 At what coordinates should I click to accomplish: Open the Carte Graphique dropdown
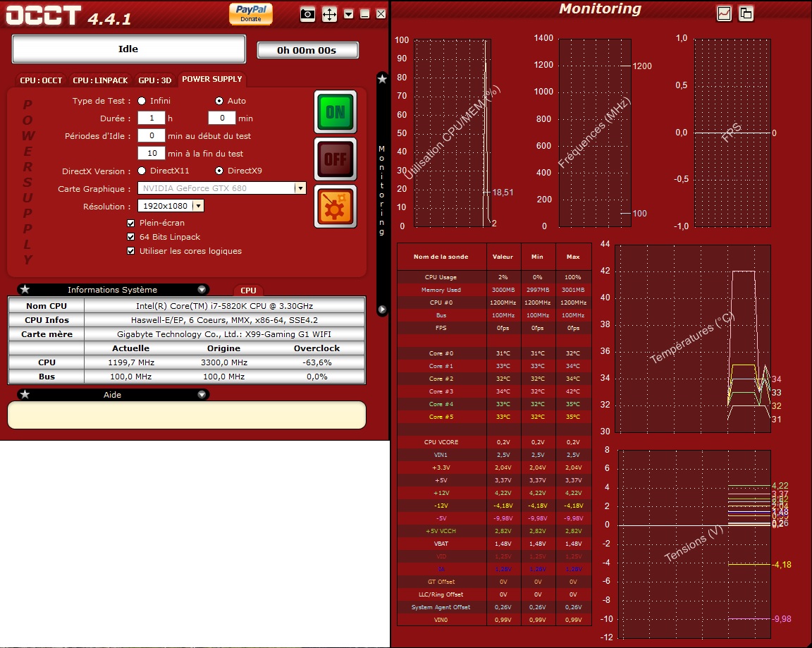tap(300, 188)
